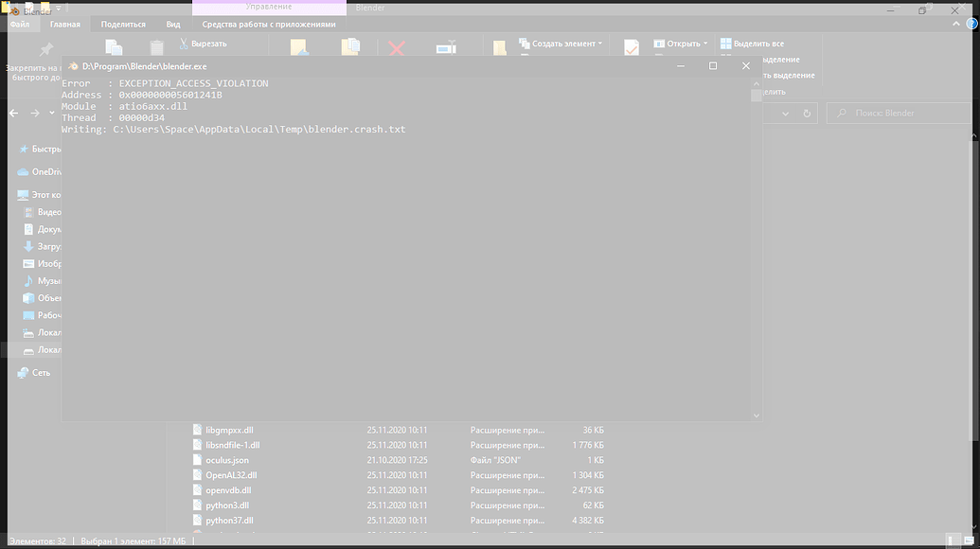Click Вырезать (cut) in the ribbon

[x=204, y=44]
